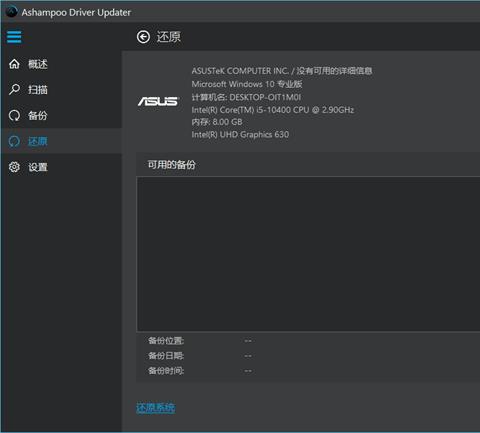Image resolution: width=480 pixels, height=433 pixels.
Task: Click the restore icon beside 还原
Action: pyautogui.click(x=14, y=141)
